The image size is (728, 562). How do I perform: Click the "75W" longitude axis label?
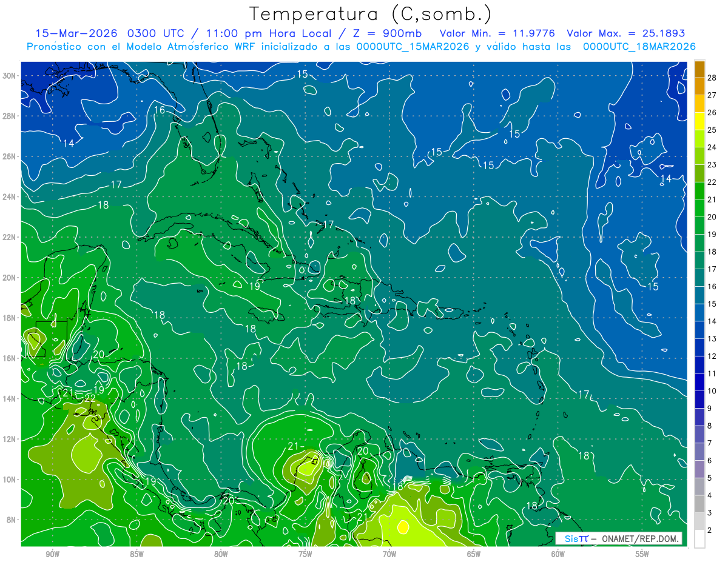(x=305, y=554)
